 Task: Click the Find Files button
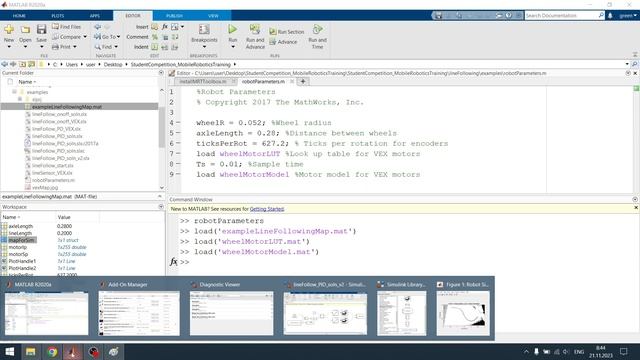66,27
